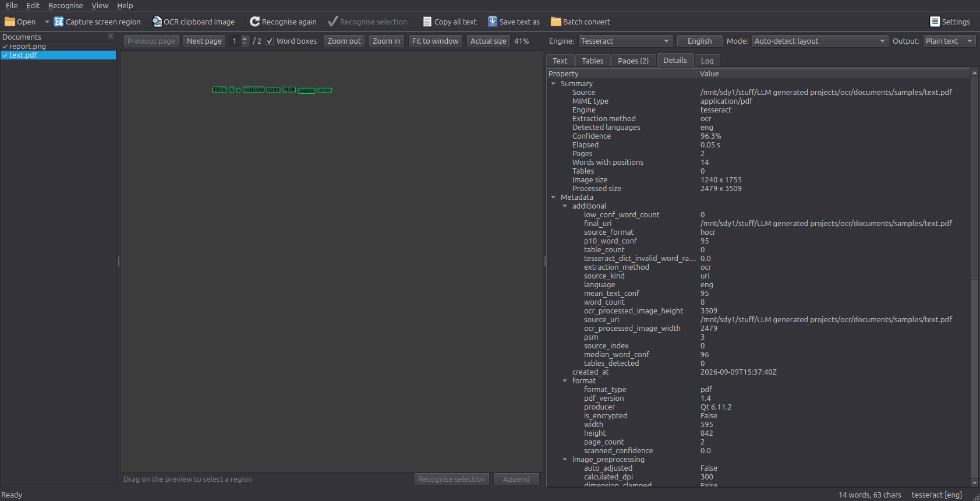Switch to the Tables tab

click(x=592, y=61)
